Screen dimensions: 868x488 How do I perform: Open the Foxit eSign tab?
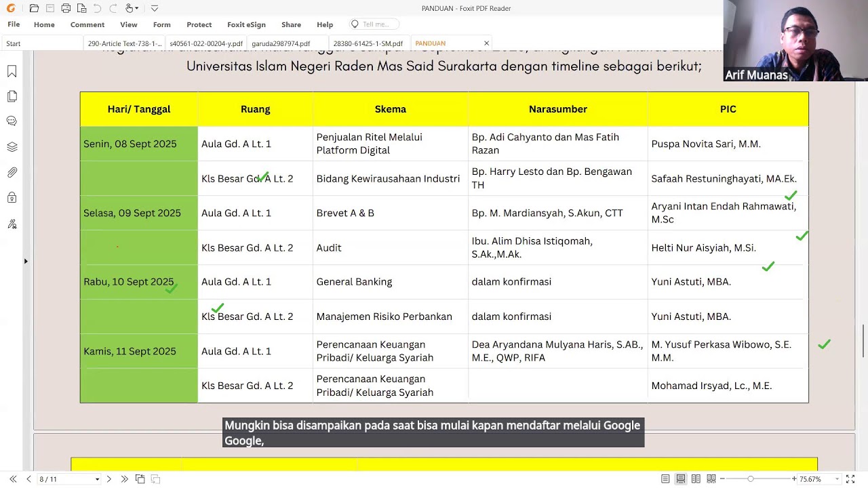click(x=246, y=24)
